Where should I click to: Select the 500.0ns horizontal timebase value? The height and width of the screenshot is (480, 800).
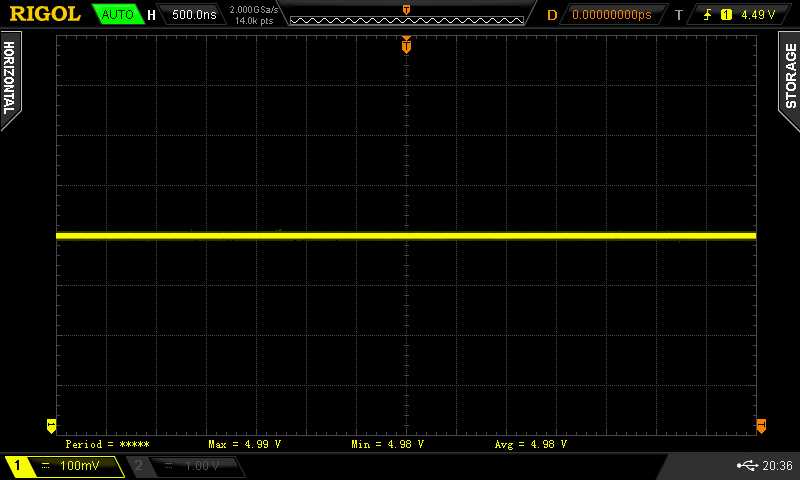coord(194,14)
